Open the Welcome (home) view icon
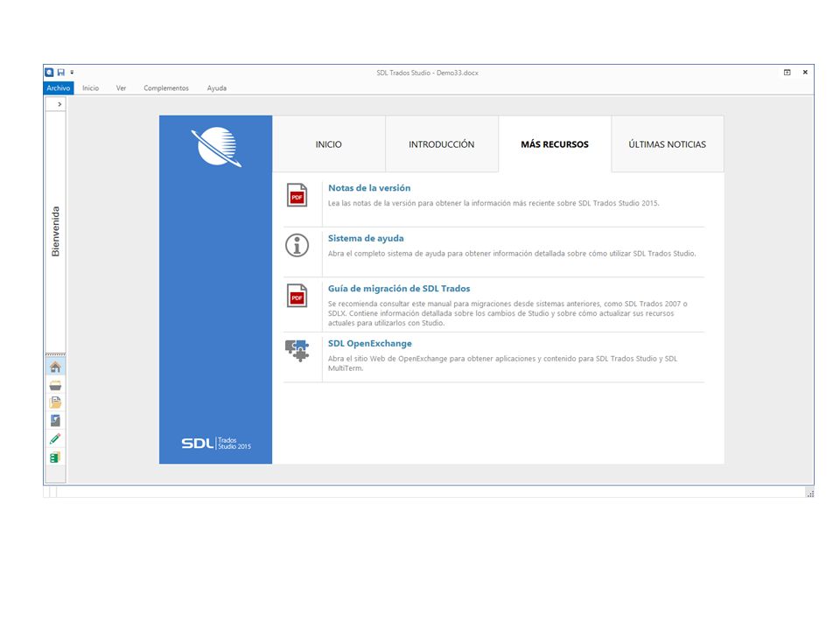 (x=55, y=367)
